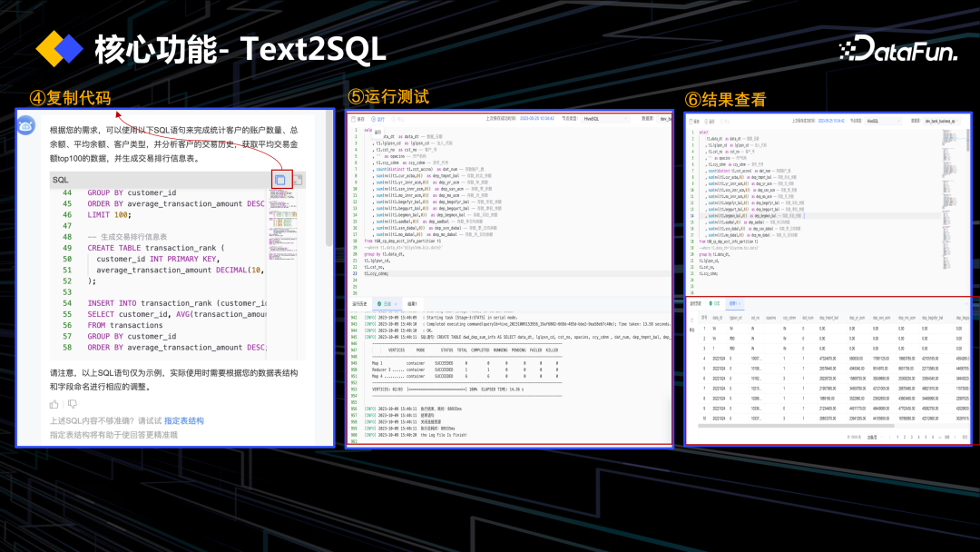This screenshot has height=552, width=980.
Task: Open the 指定表结构 link
Action: point(183,420)
